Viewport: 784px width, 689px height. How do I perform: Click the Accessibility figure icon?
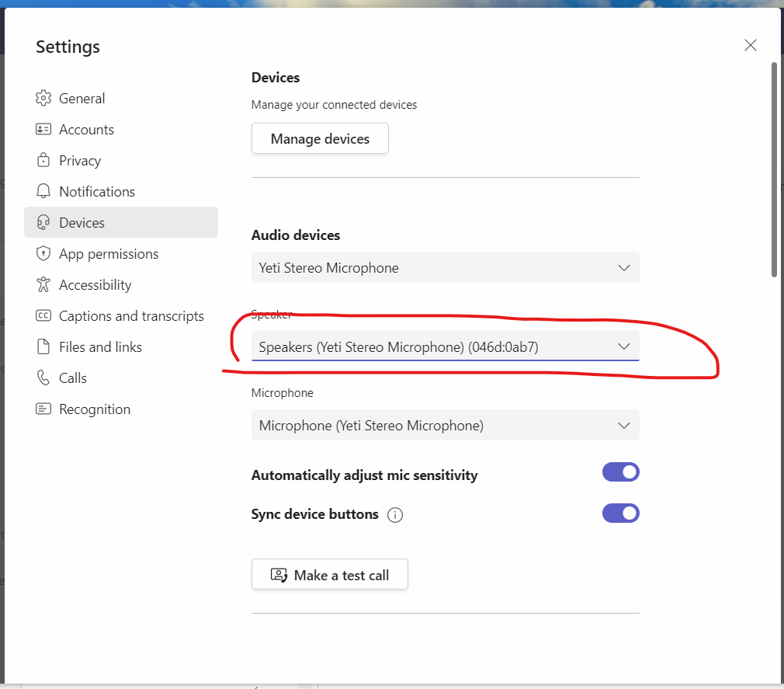tap(43, 285)
